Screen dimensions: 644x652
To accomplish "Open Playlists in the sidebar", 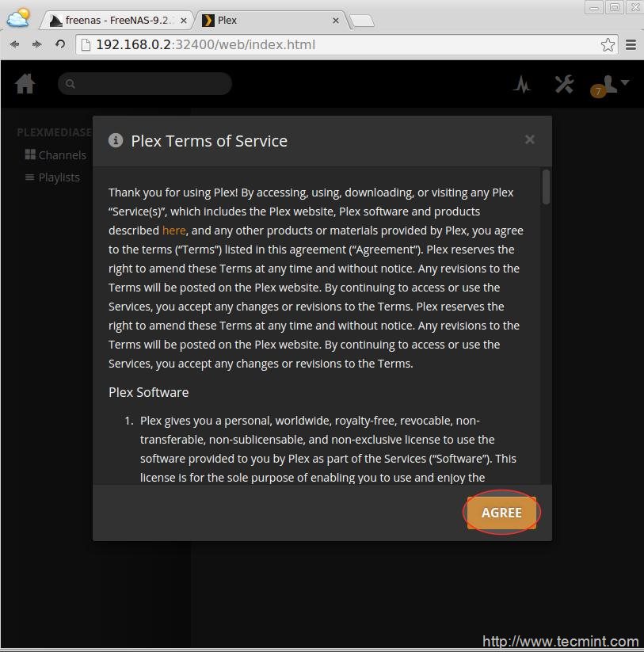I will tap(59, 177).
